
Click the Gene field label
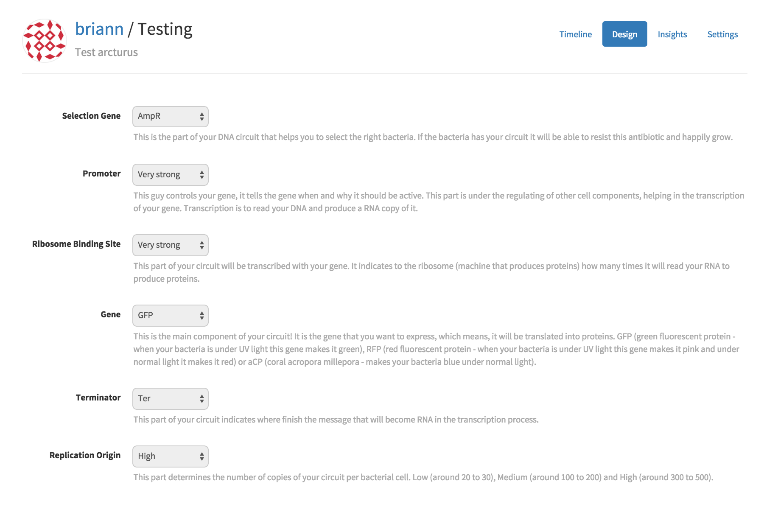[110, 314]
